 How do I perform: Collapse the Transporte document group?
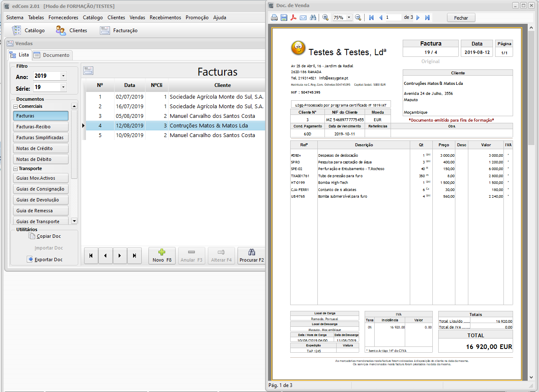[x=15, y=169]
